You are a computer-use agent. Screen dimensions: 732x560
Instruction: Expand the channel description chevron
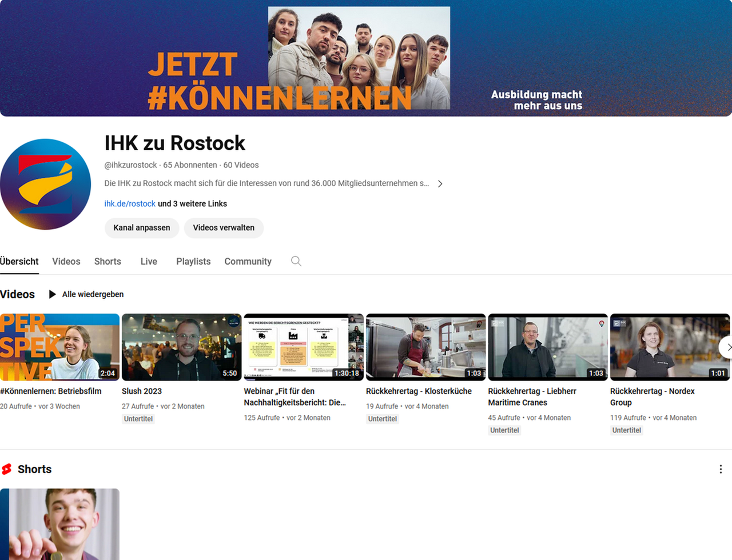[440, 184]
